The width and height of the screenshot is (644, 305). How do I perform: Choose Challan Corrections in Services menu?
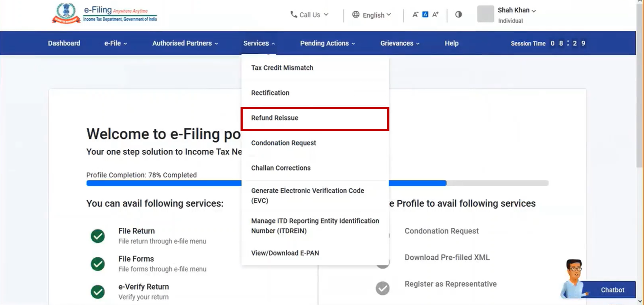pos(281,168)
